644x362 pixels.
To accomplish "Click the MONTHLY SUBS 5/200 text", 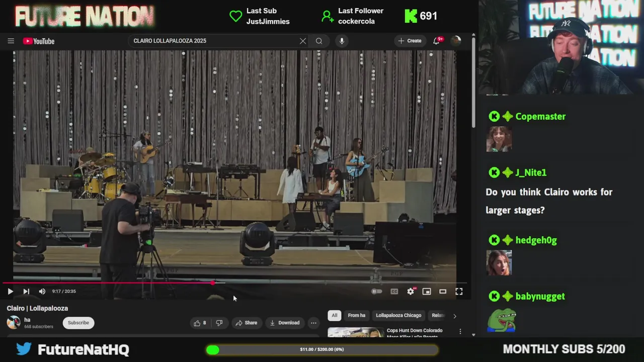I will coord(564,349).
